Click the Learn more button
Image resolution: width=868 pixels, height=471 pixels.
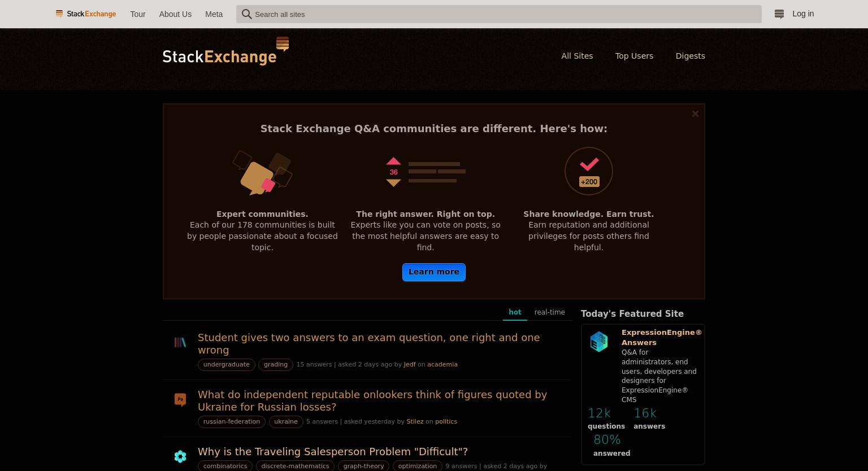pyautogui.click(x=434, y=272)
